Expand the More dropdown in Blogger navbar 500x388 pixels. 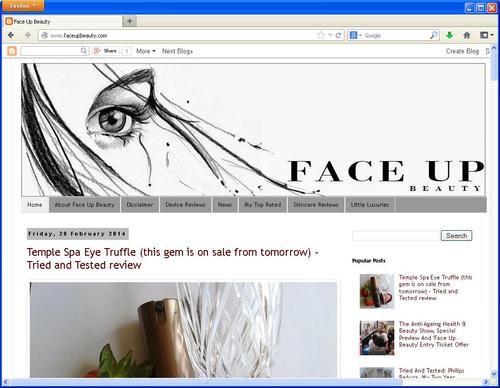[146, 51]
